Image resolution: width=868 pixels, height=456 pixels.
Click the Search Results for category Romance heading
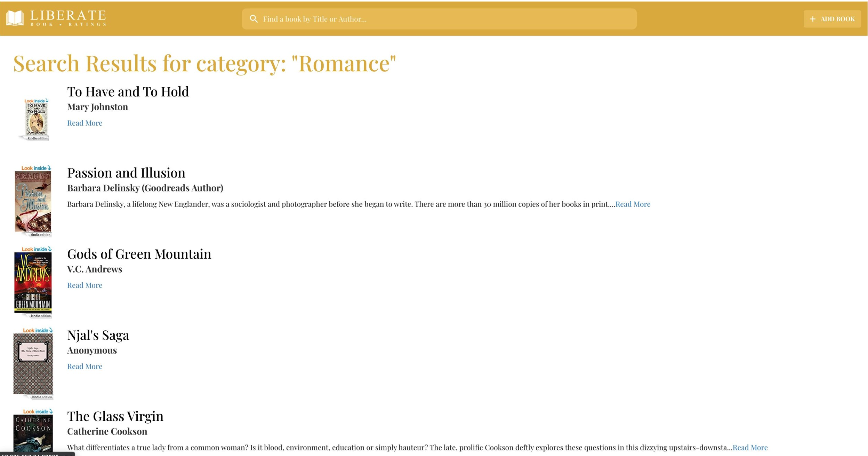pyautogui.click(x=204, y=64)
